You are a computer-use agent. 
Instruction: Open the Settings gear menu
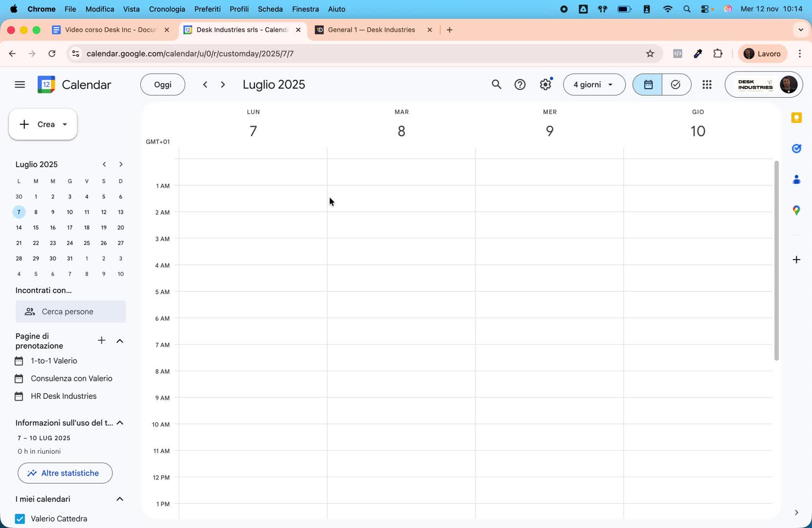click(545, 85)
